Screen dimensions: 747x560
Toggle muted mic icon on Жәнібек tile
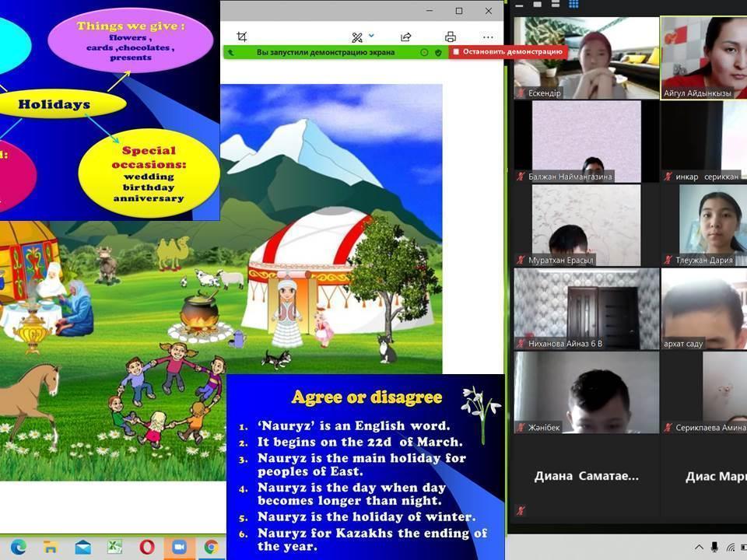520,427
